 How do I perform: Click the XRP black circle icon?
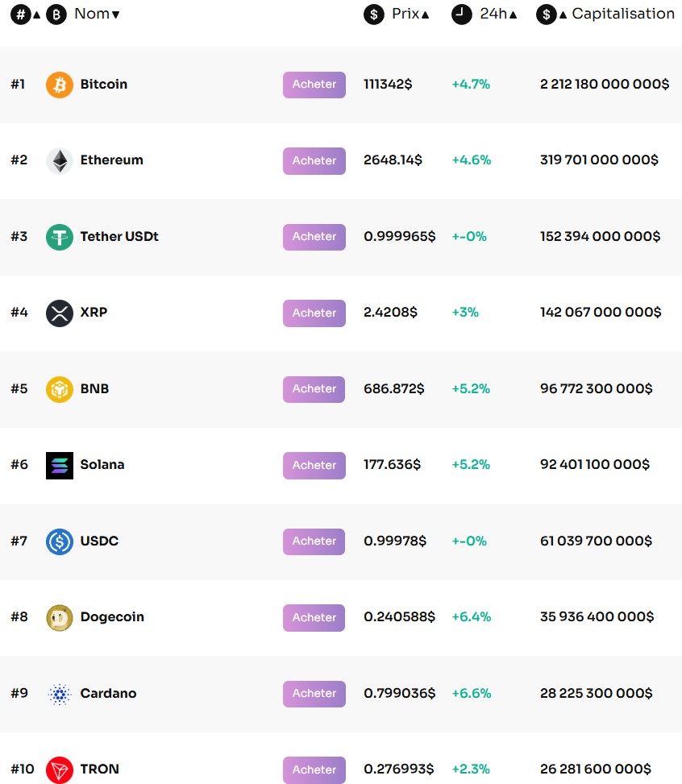tap(60, 313)
